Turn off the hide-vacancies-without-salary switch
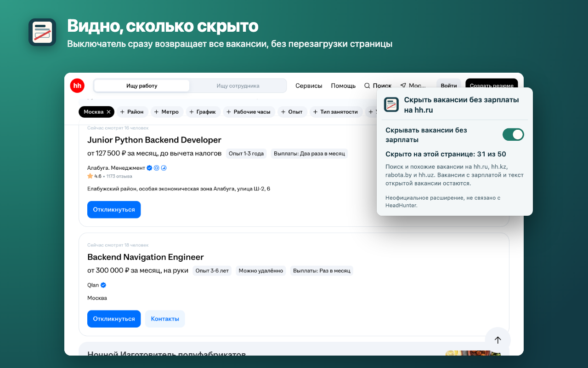 (x=513, y=135)
